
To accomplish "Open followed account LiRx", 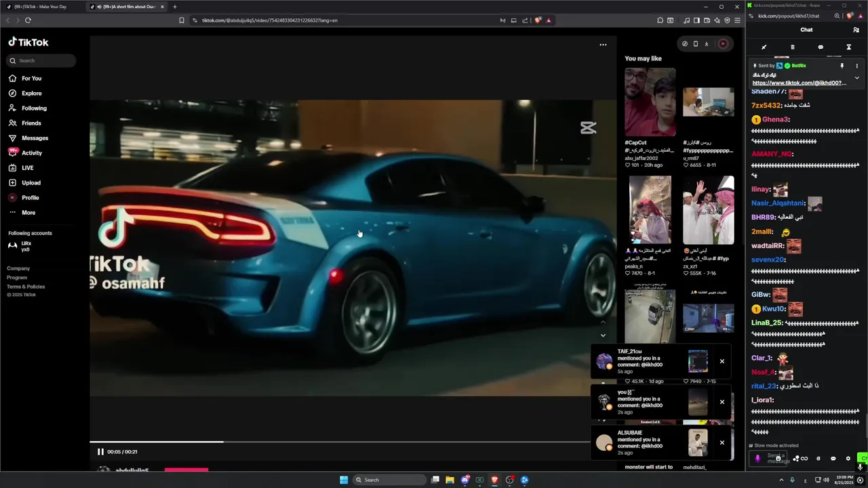I will coord(20,246).
